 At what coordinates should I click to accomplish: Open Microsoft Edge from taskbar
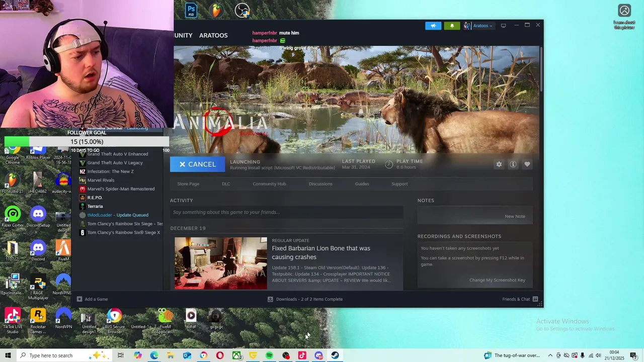(154, 355)
